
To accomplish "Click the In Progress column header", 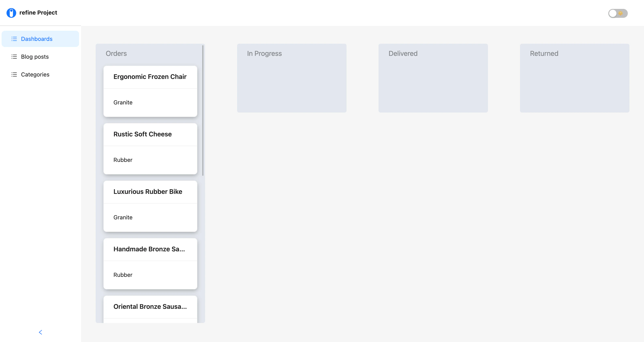I will point(264,53).
